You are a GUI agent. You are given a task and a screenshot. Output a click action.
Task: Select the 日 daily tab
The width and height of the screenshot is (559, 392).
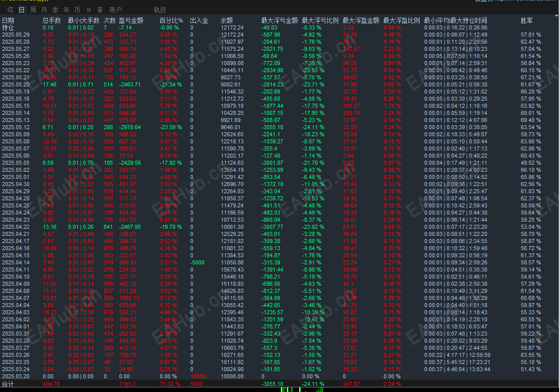[22, 10]
